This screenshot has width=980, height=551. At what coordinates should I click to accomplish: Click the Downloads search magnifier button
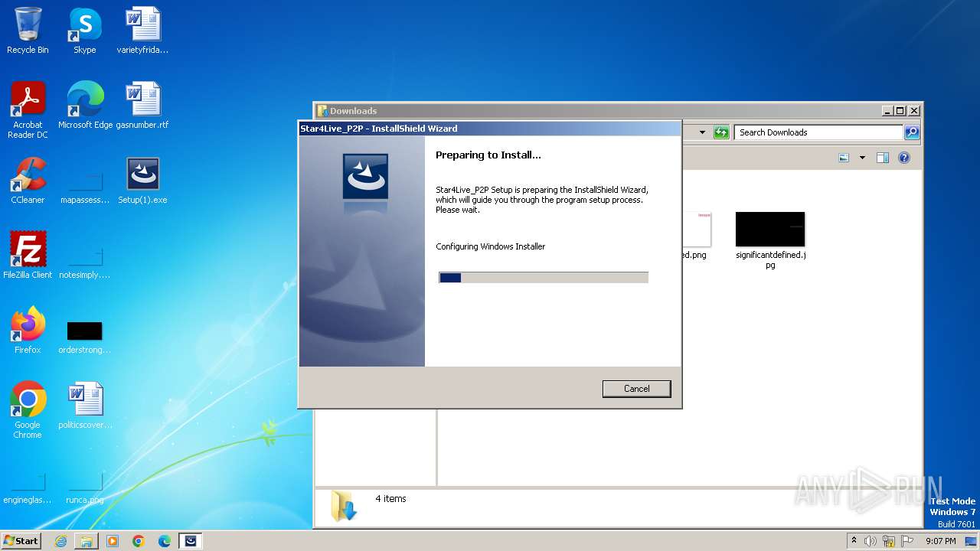tap(911, 132)
